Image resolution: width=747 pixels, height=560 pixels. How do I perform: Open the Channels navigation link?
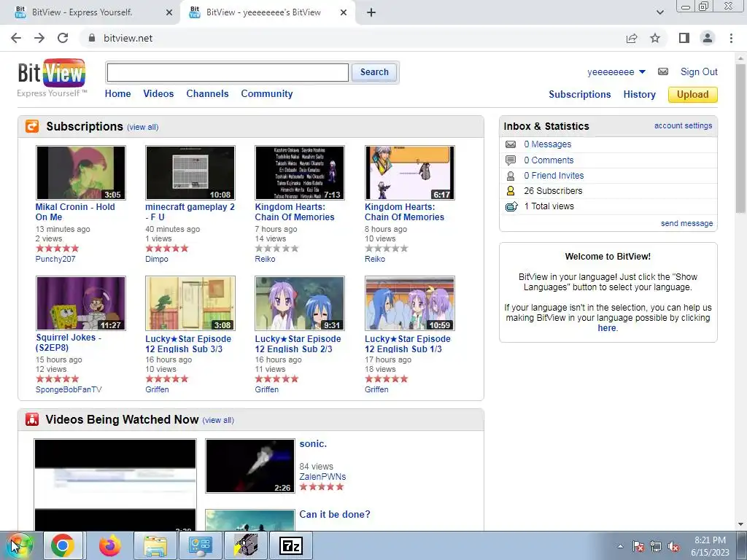click(x=207, y=94)
